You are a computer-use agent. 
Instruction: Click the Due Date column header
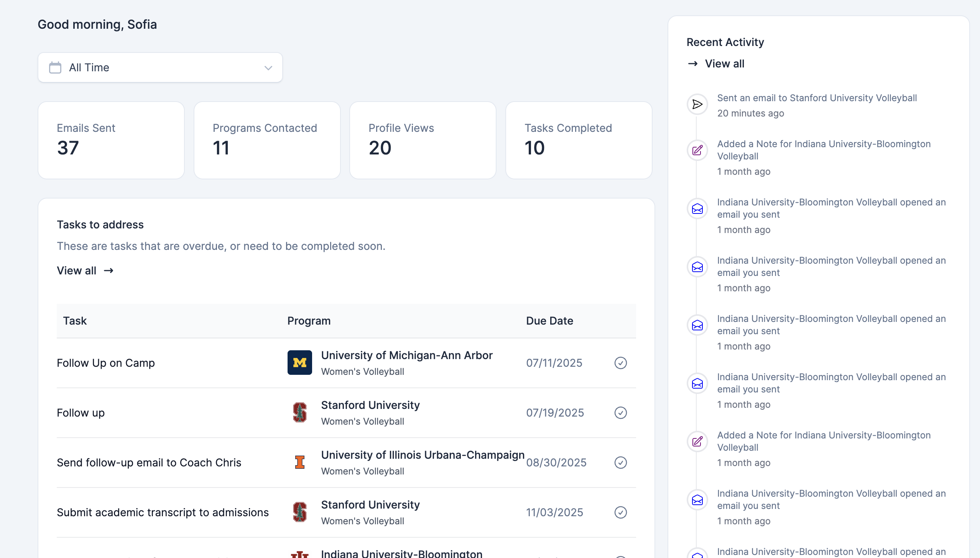[x=549, y=321]
